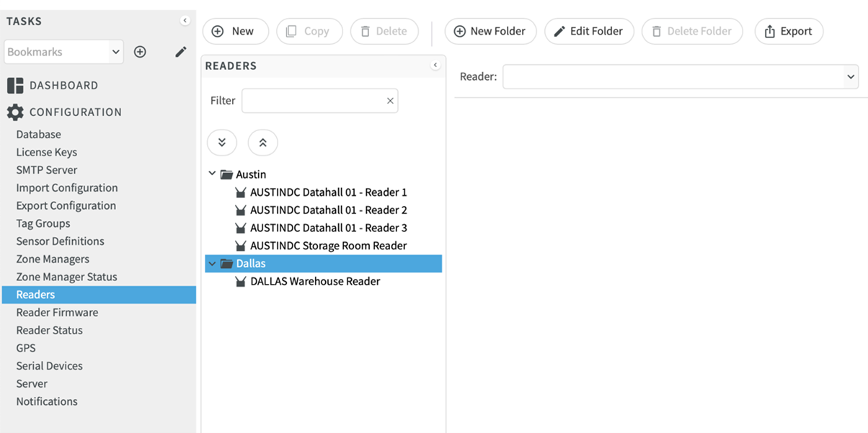Select Zone Managers in configuration menu
Image resolution: width=868 pixels, height=433 pixels.
tap(53, 259)
